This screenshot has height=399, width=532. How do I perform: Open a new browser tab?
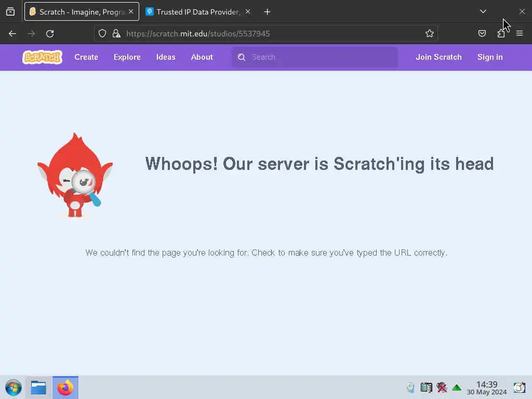(x=268, y=12)
